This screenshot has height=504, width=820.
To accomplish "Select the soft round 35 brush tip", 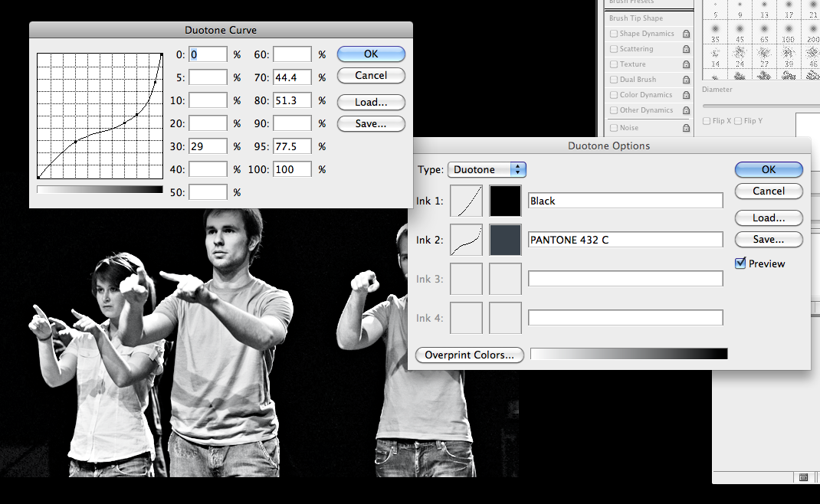I will 716,32.
